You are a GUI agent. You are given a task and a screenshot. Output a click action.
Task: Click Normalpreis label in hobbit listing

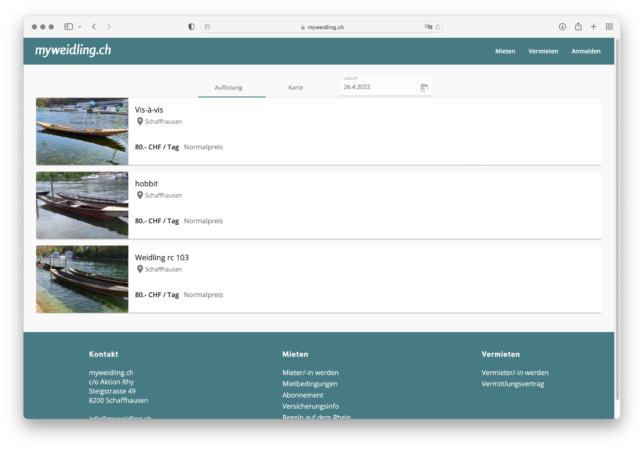(x=203, y=221)
